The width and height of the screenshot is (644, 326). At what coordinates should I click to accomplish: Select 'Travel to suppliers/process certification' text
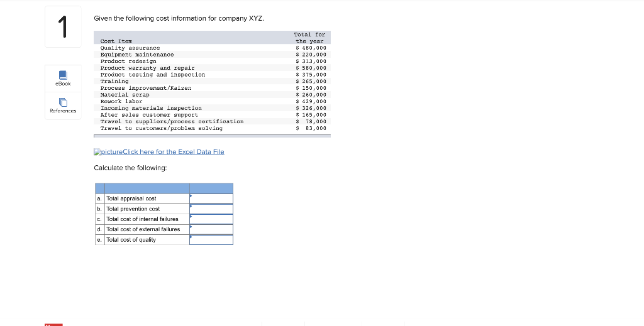click(172, 121)
